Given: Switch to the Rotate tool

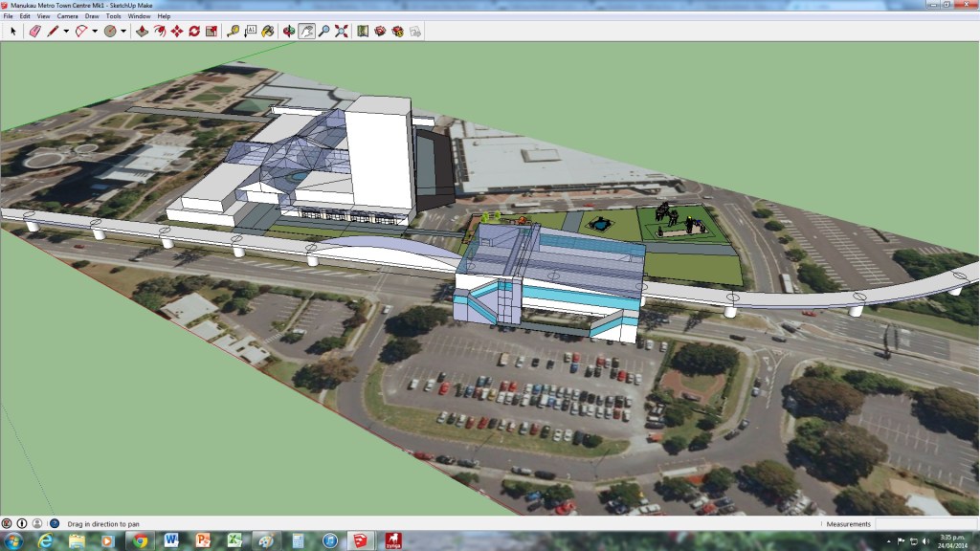Looking at the screenshot, I should point(193,30).
